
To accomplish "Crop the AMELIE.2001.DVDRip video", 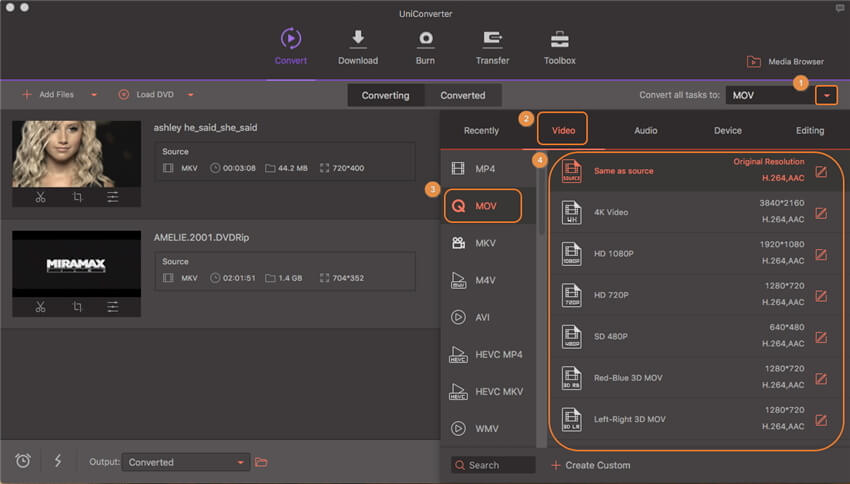I will pos(77,307).
